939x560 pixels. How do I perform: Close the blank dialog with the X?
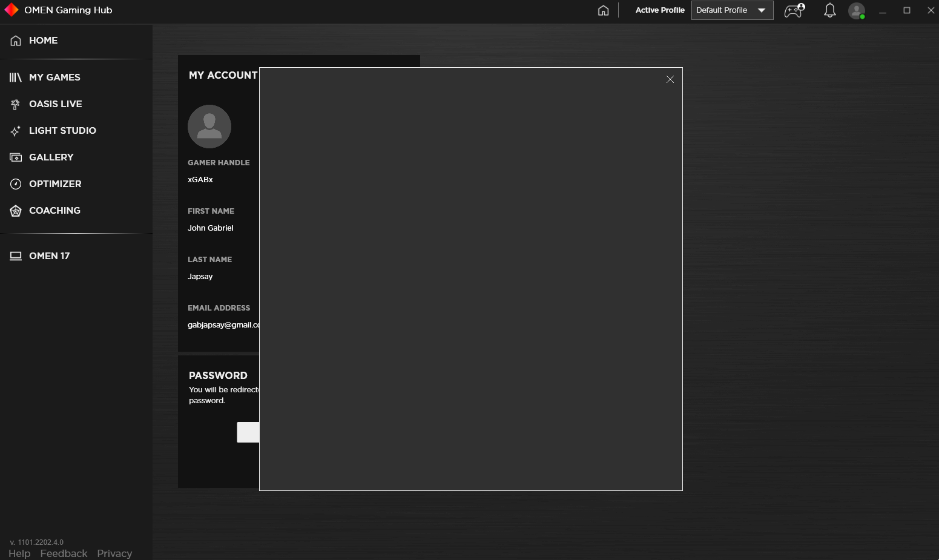(x=670, y=79)
